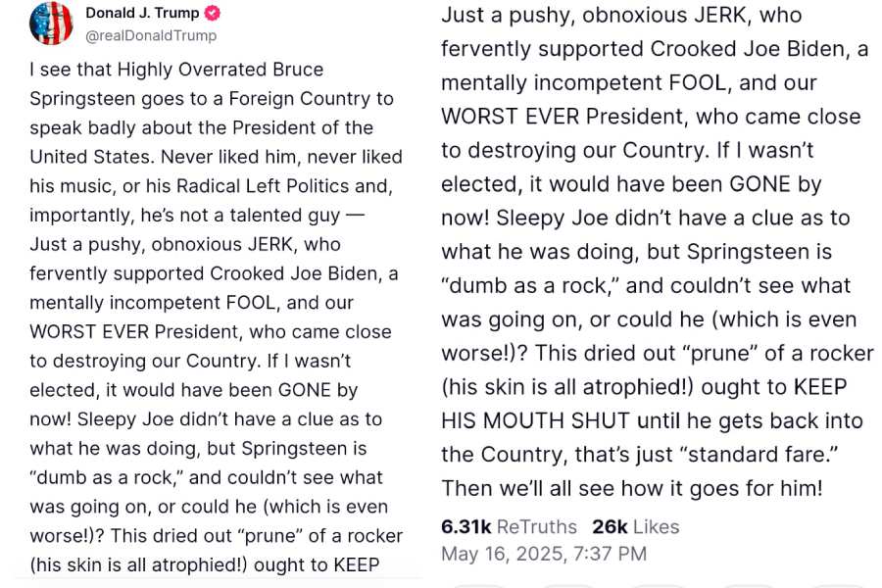Viewport: 882px width, 588px height.
Task: Visit the @realDonaldTrump handle link
Action: pos(151,35)
